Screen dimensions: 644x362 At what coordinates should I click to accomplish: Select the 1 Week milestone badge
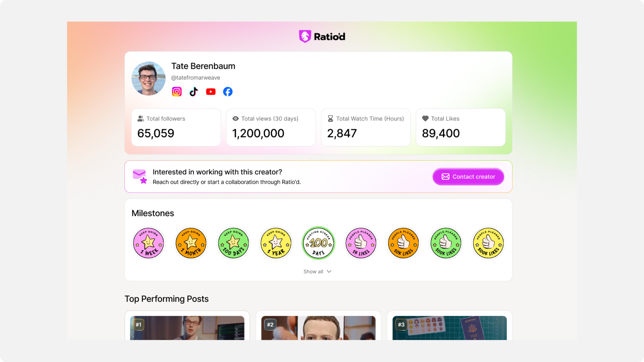pyautogui.click(x=149, y=243)
